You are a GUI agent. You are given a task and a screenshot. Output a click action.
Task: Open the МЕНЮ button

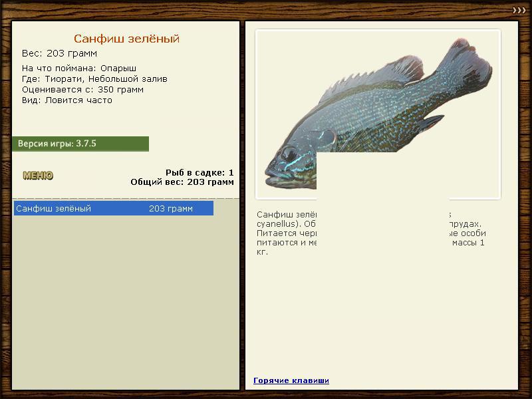38,176
